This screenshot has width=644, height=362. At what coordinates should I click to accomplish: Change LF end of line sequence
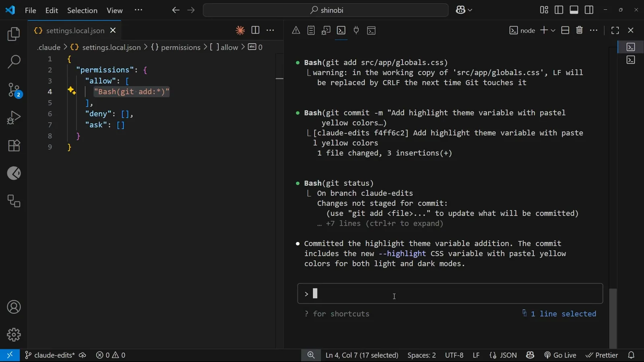click(x=476, y=355)
